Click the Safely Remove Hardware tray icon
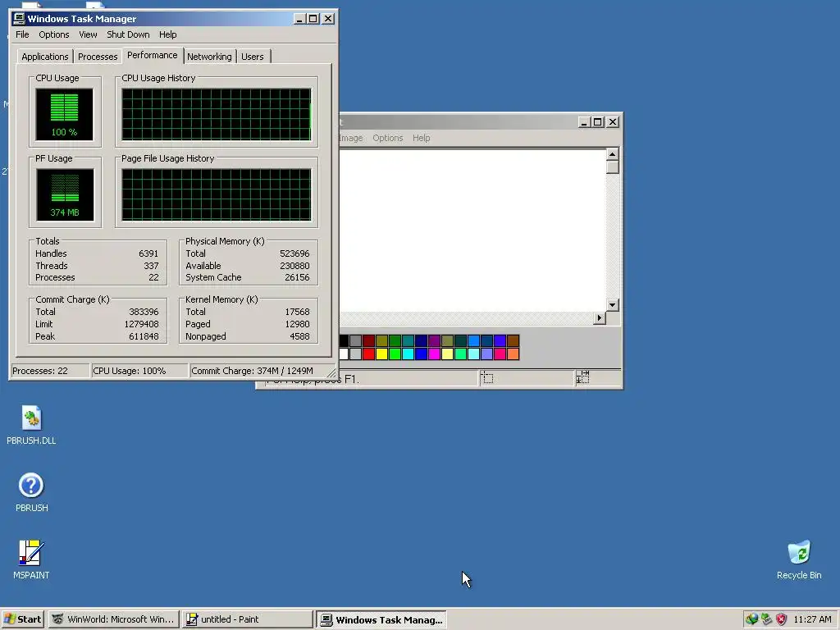The image size is (840, 630). (x=767, y=619)
